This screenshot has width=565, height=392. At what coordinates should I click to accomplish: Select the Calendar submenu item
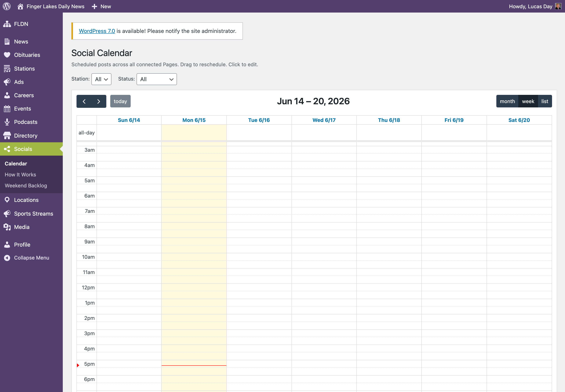coord(16,164)
